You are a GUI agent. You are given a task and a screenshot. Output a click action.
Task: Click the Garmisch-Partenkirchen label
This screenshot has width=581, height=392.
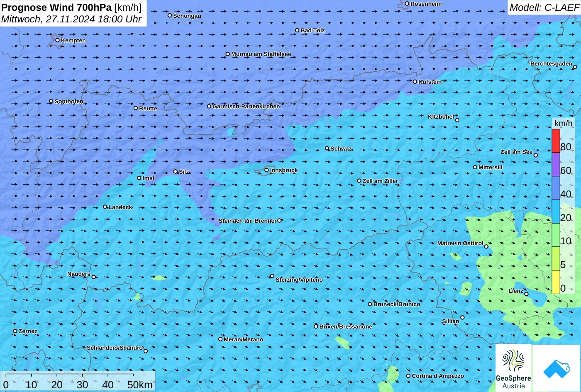(246, 106)
